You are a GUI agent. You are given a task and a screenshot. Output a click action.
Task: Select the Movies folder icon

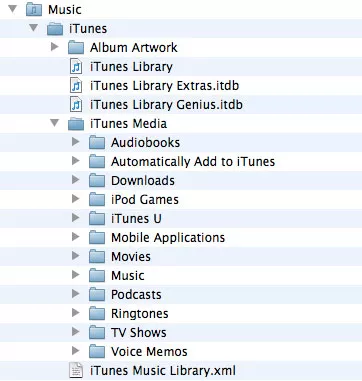click(97, 257)
